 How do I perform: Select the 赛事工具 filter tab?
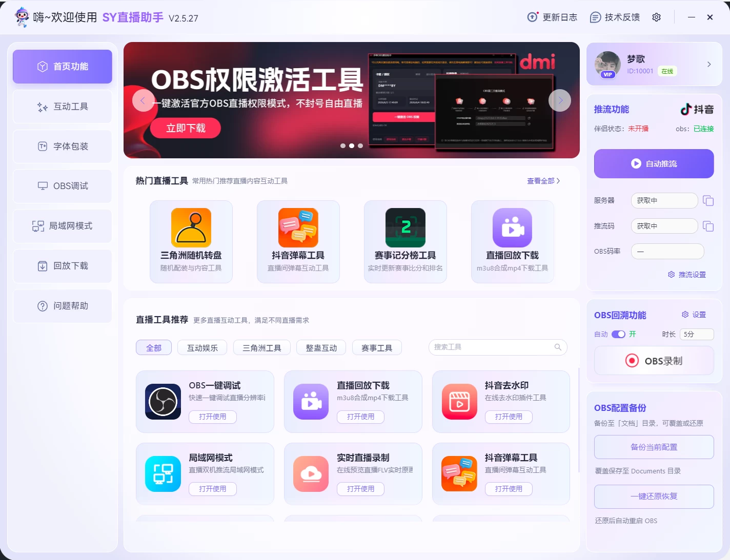click(x=377, y=348)
